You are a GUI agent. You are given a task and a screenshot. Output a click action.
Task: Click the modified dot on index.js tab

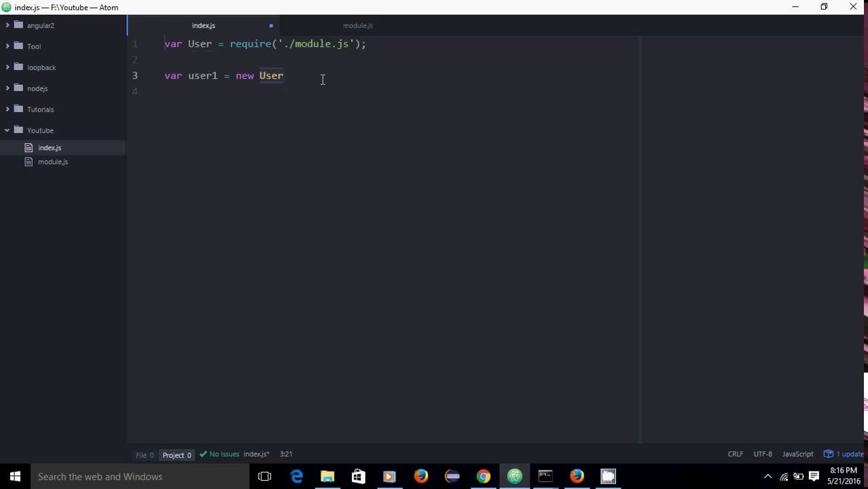pyautogui.click(x=271, y=26)
